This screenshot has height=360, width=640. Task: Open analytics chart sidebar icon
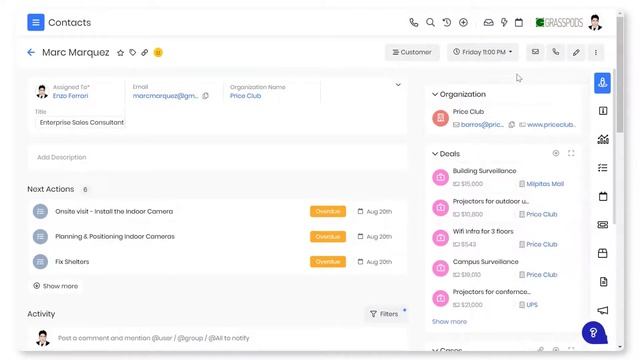603,139
